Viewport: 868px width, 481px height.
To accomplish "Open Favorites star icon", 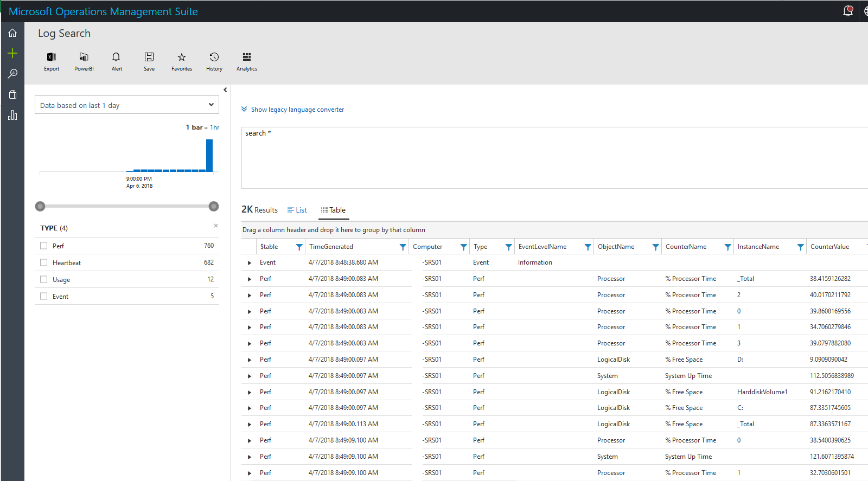I will 182,57.
